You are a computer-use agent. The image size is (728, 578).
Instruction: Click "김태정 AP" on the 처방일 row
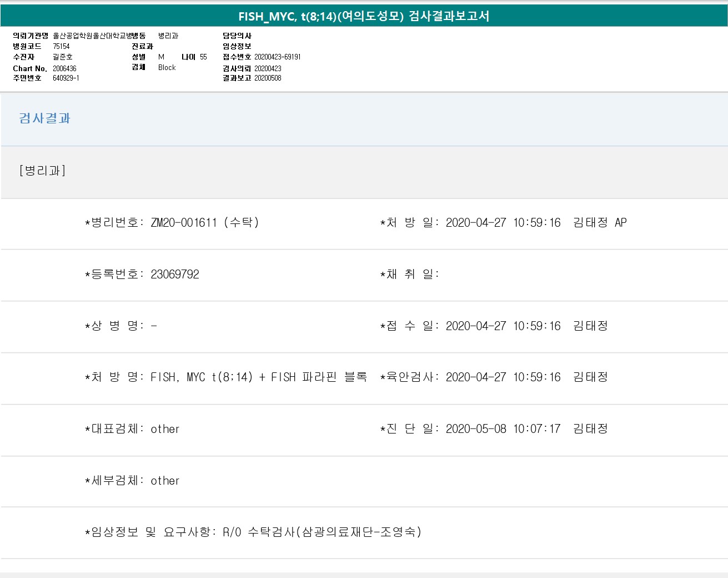coord(600,223)
